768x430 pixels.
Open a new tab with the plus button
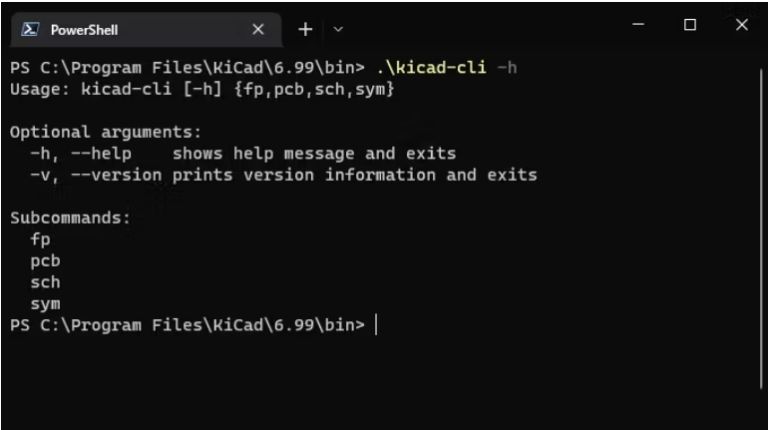[305, 30]
